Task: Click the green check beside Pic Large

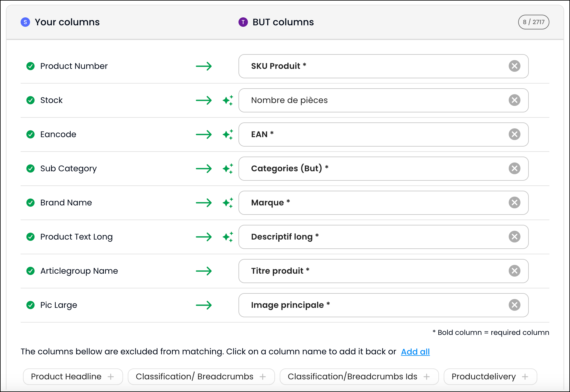Action: [x=31, y=305]
